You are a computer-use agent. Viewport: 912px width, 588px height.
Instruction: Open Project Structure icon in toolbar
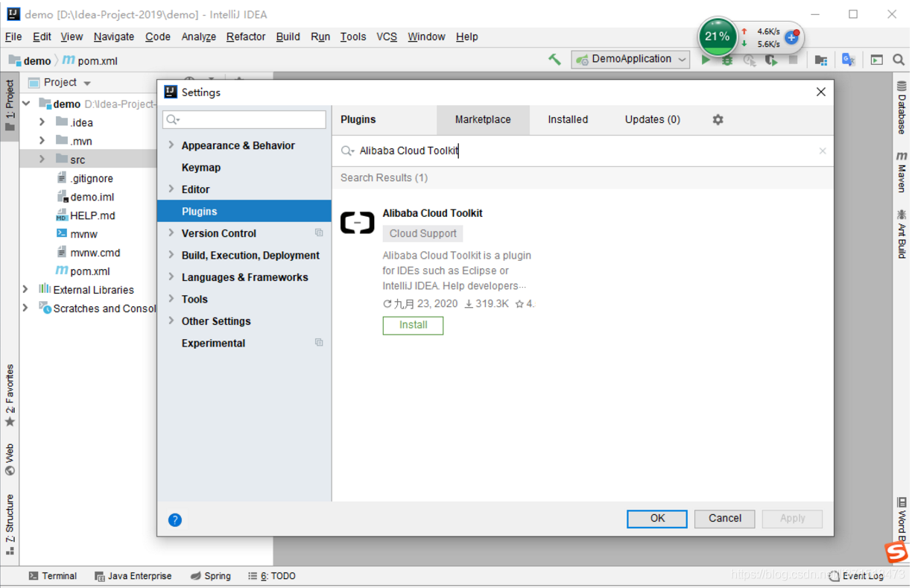[x=821, y=60]
